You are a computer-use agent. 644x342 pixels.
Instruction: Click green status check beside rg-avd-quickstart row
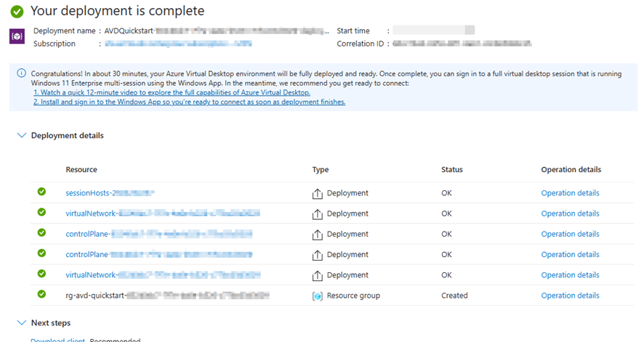41,295
